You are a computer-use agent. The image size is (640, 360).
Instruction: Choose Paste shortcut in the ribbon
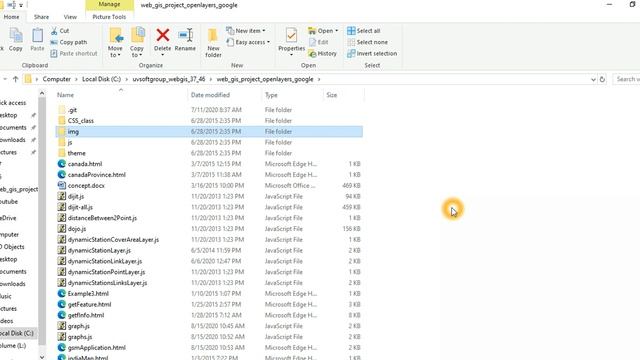click(74, 53)
